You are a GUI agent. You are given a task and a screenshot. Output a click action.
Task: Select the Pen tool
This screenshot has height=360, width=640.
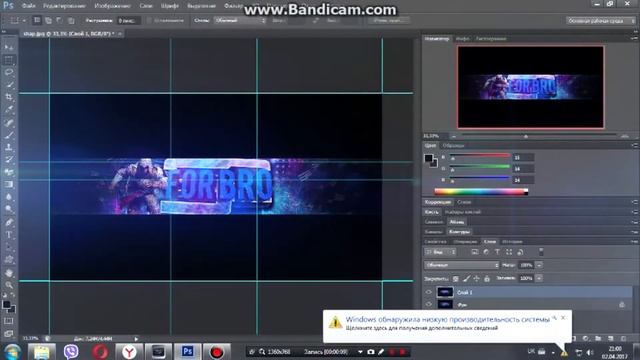(x=9, y=222)
